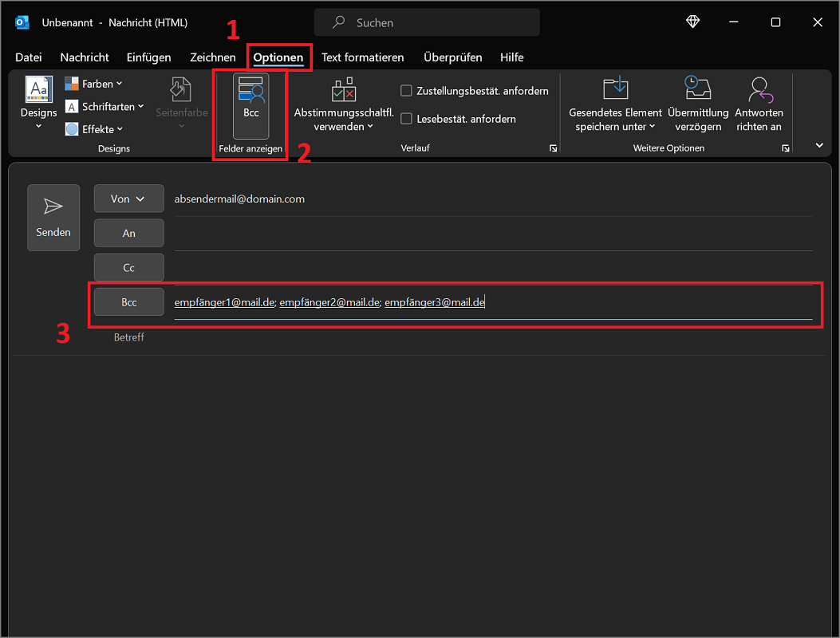Click Übermittlung verzögern delay delivery icon

(698, 89)
